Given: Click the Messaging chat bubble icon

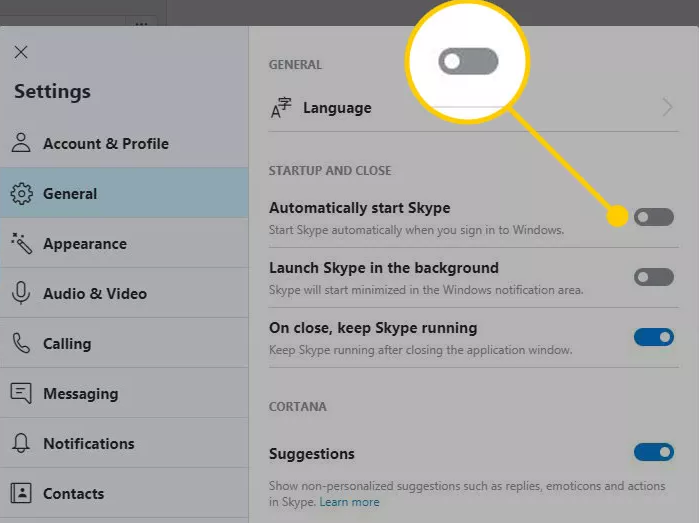Looking at the screenshot, I should pos(21,393).
